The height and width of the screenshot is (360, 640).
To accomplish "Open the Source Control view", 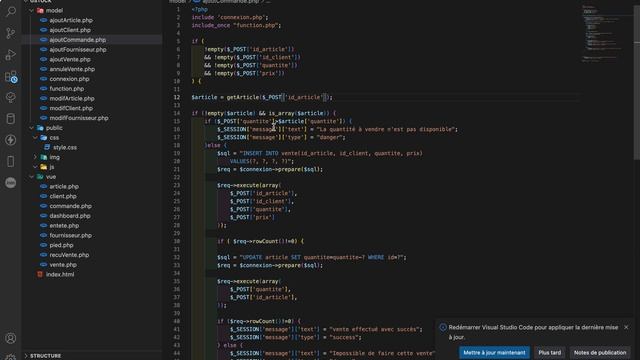I will (x=11, y=33).
